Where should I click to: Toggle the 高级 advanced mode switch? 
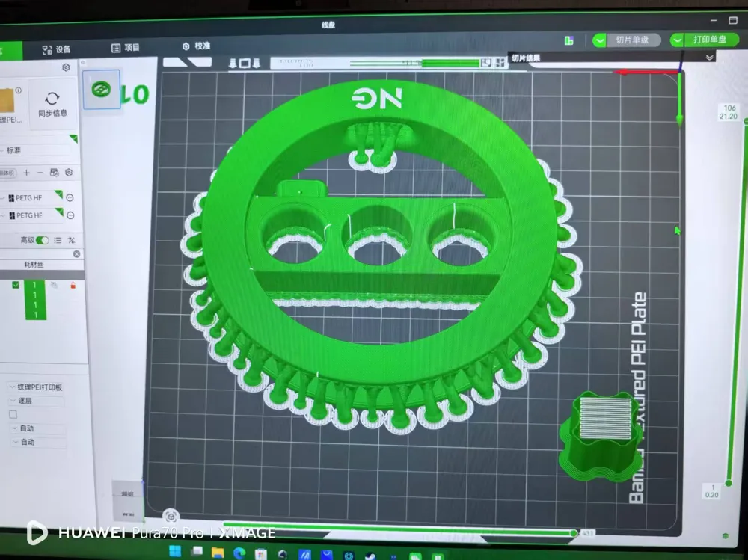tap(42, 240)
